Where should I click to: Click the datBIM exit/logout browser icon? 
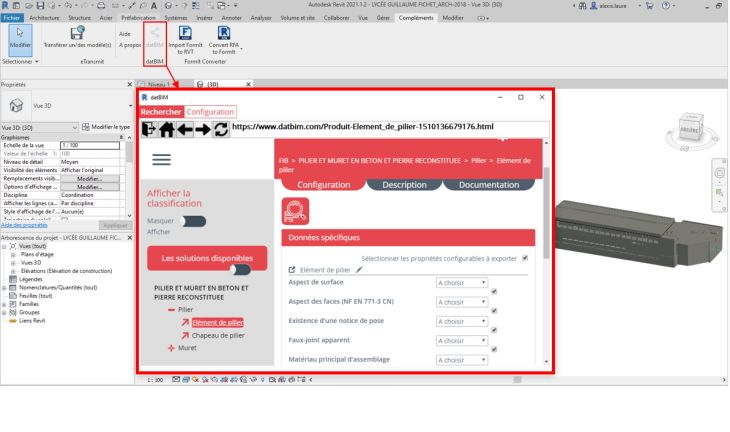149,129
